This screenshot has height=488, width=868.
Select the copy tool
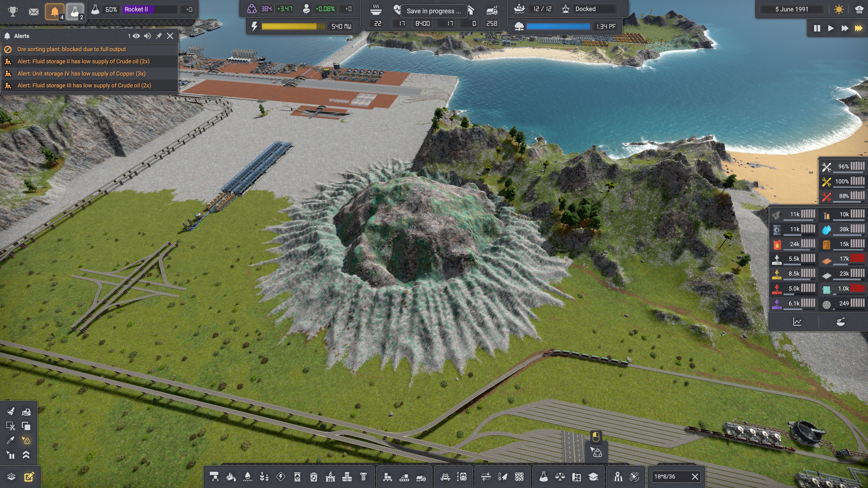[x=26, y=426]
